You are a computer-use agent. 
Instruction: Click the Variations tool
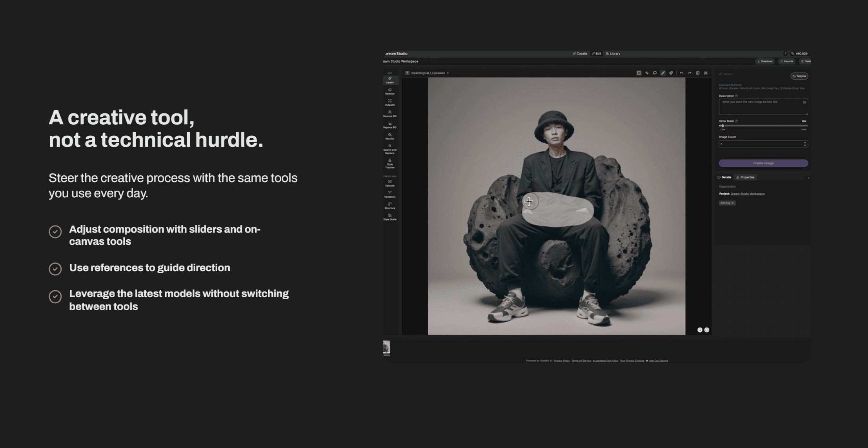point(389,194)
